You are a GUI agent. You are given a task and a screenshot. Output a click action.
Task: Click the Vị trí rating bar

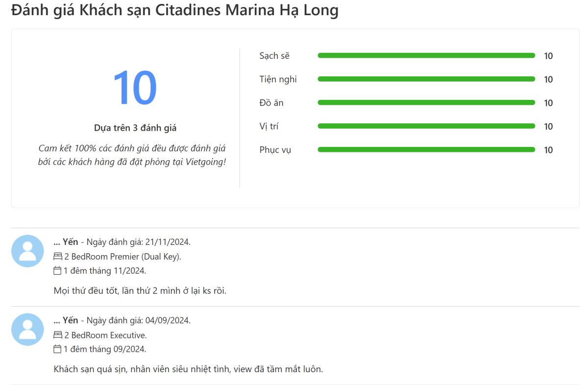426,126
